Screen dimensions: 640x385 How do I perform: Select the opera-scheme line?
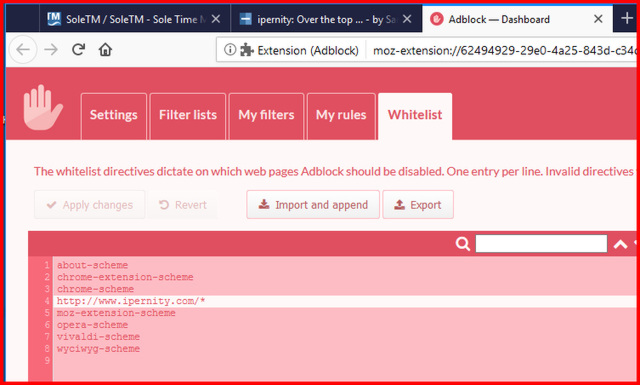(x=92, y=325)
